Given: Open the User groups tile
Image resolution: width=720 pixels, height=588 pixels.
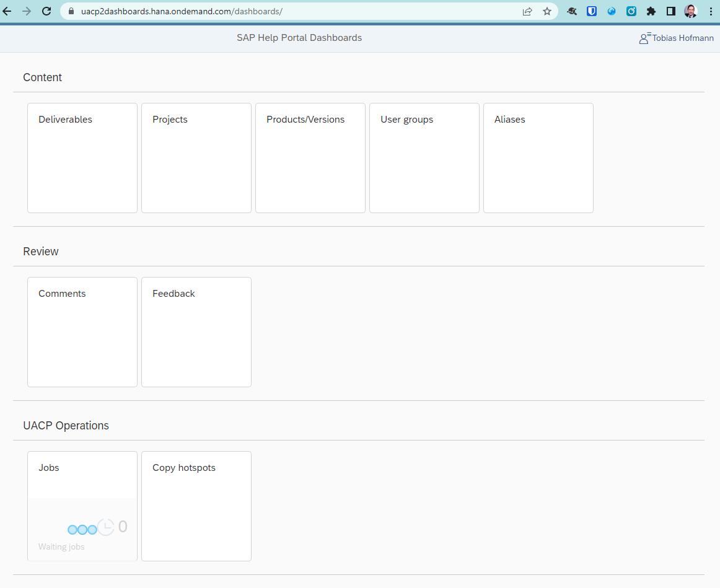Looking at the screenshot, I should click(424, 158).
